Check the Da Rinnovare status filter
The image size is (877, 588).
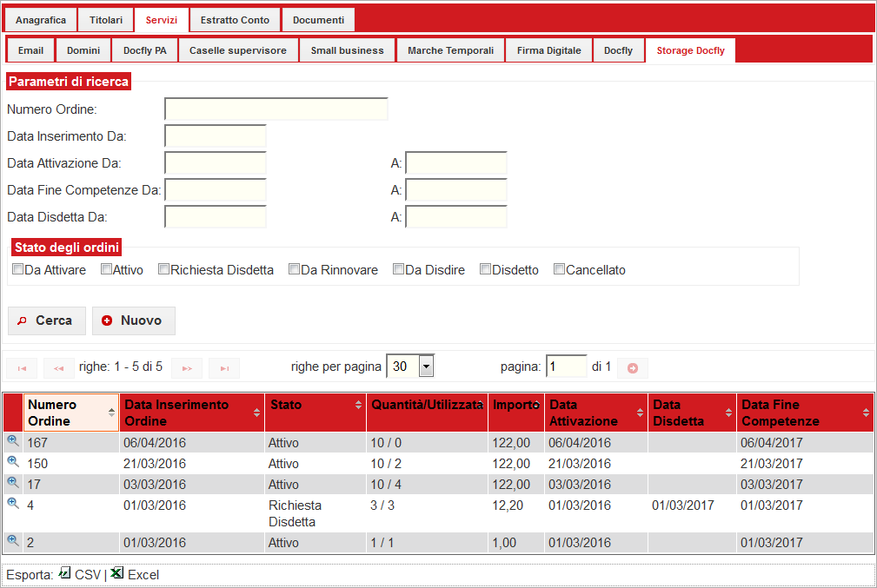coord(294,269)
